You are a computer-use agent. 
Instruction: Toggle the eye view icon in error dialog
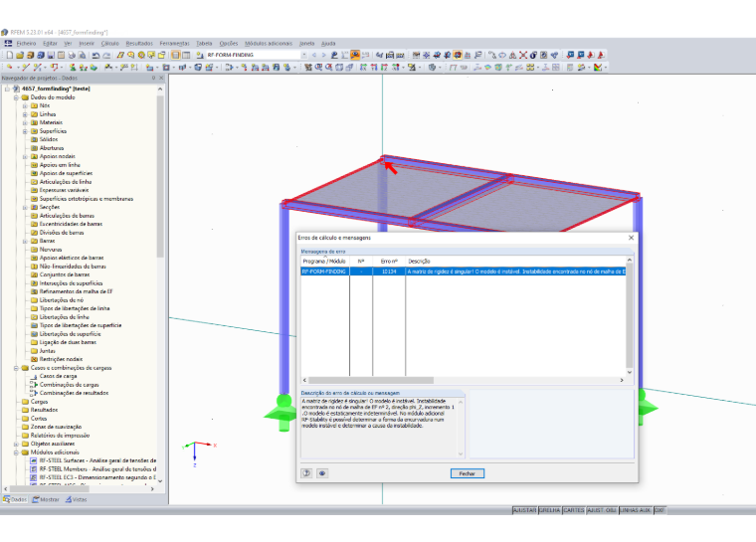322,473
